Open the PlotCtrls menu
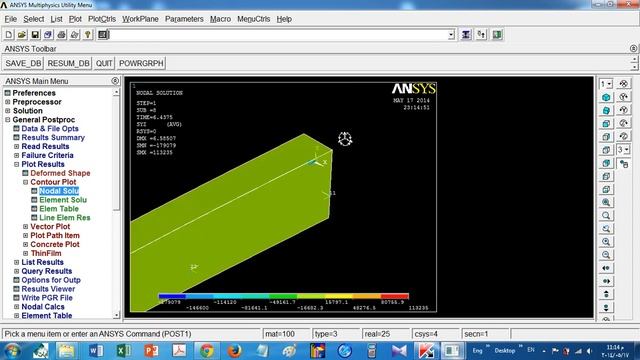The width and height of the screenshot is (640, 360). 102,19
